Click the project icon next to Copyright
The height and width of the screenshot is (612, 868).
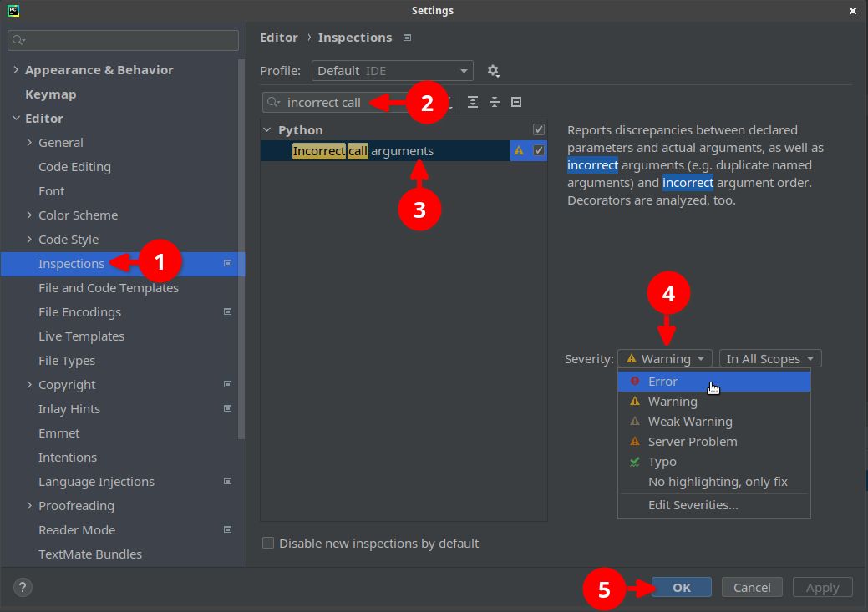[227, 384]
